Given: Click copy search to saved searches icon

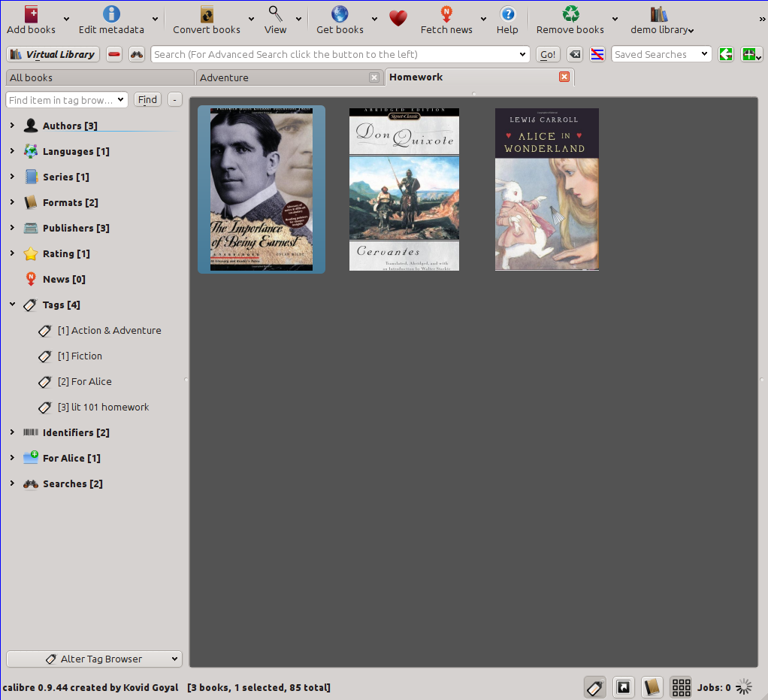Looking at the screenshot, I should tap(726, 54).
